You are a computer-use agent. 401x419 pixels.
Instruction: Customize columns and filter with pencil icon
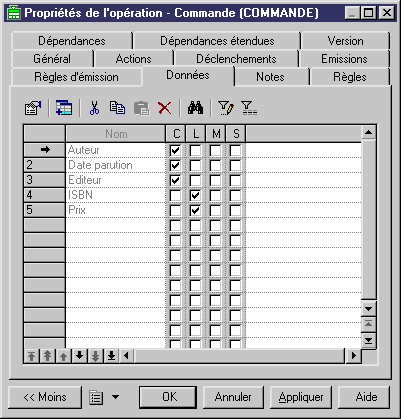click(226, 108)
